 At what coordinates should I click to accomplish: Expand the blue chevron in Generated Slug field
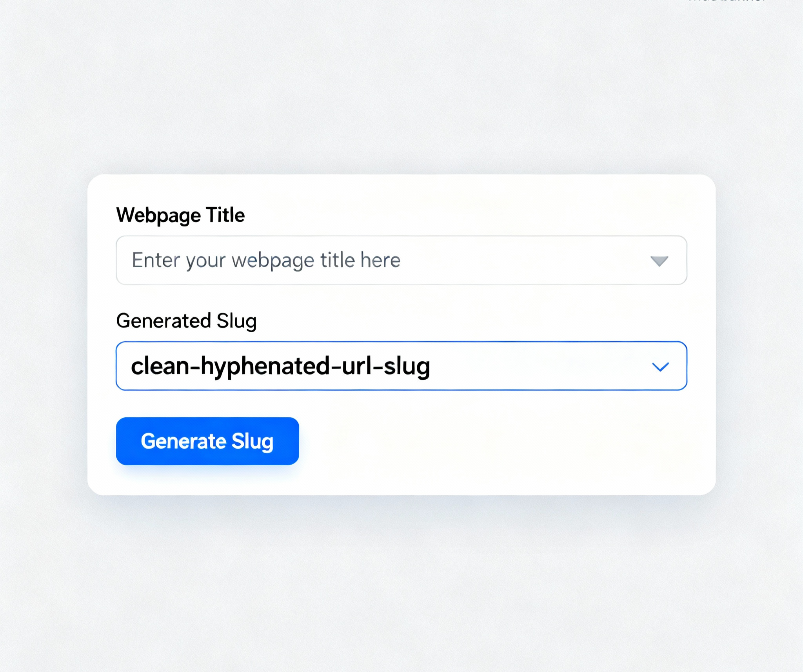coord(660,367)
